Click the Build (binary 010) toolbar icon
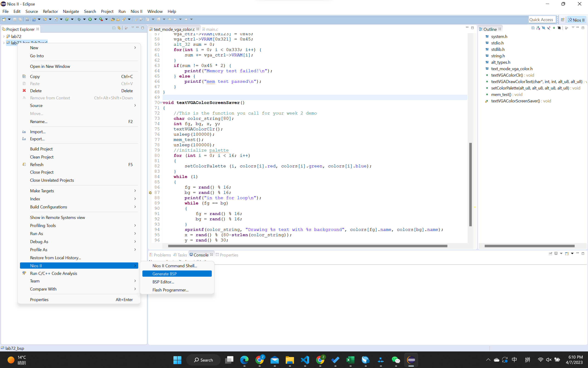The width and height of the screenshot is (588, 368). [27, 20]
